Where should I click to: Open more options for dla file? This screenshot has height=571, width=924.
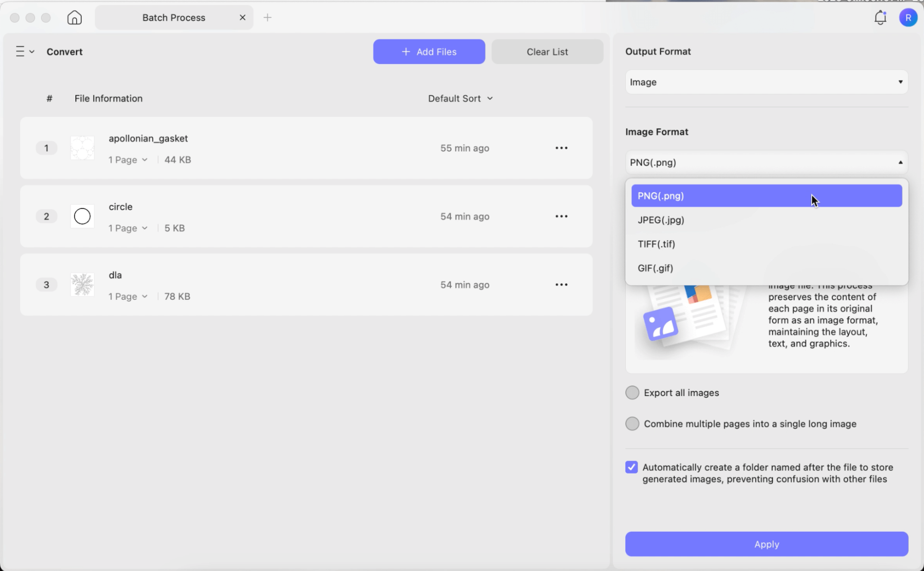point(561,285)
